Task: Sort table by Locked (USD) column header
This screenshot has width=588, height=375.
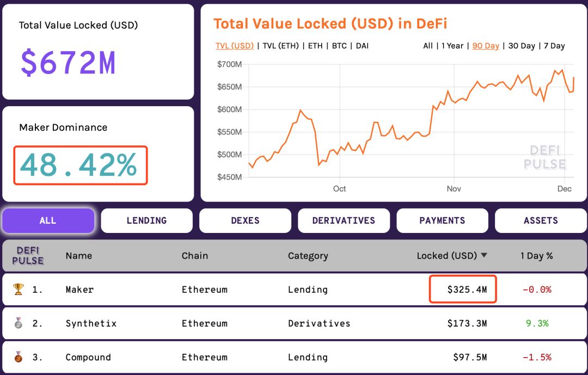Action: tap(447, 256)
